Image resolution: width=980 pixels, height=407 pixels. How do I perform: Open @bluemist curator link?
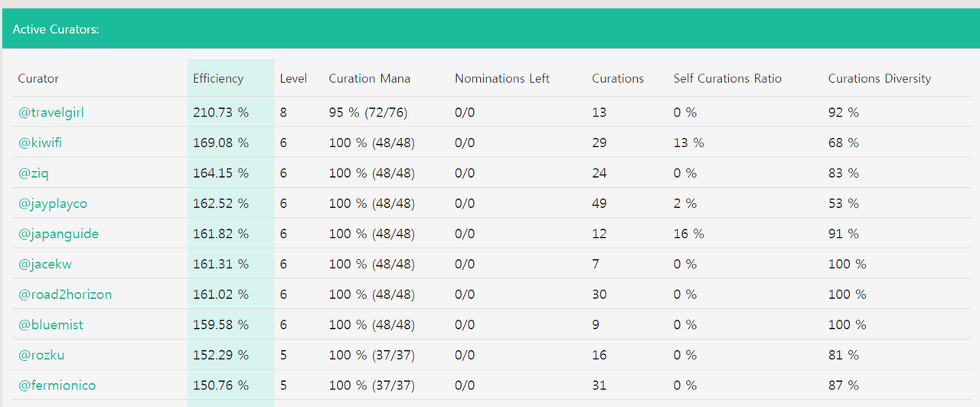(x=51, y=324)
